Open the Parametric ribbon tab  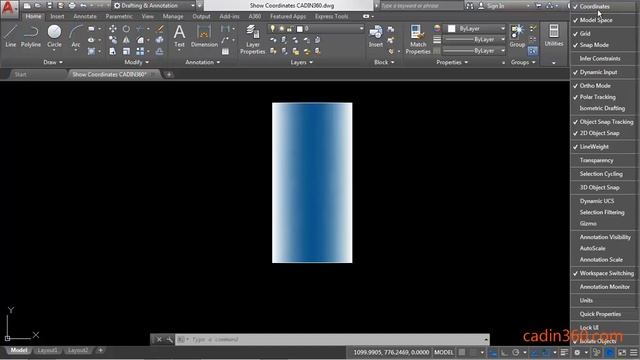[119, 16]
